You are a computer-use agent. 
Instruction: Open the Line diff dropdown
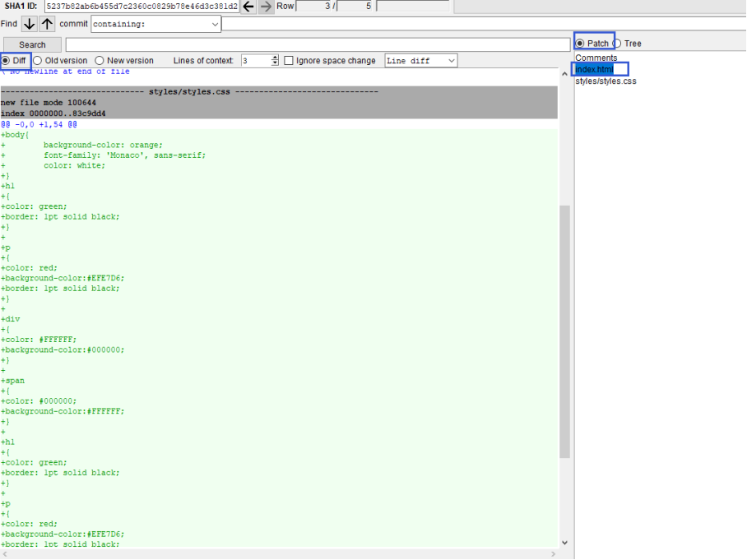click(421, 61)
